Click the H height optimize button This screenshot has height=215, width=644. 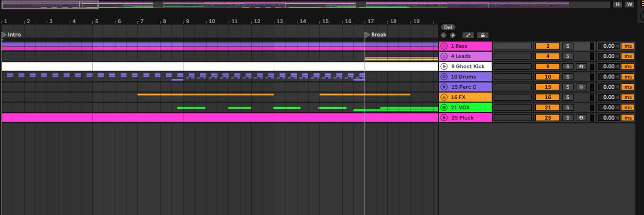617,4
